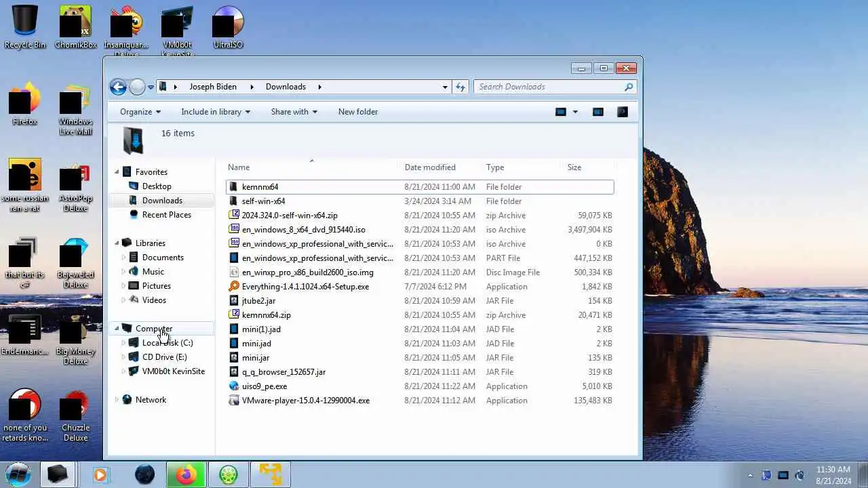Click Joseph Biden in the address path

click(213, 87)
